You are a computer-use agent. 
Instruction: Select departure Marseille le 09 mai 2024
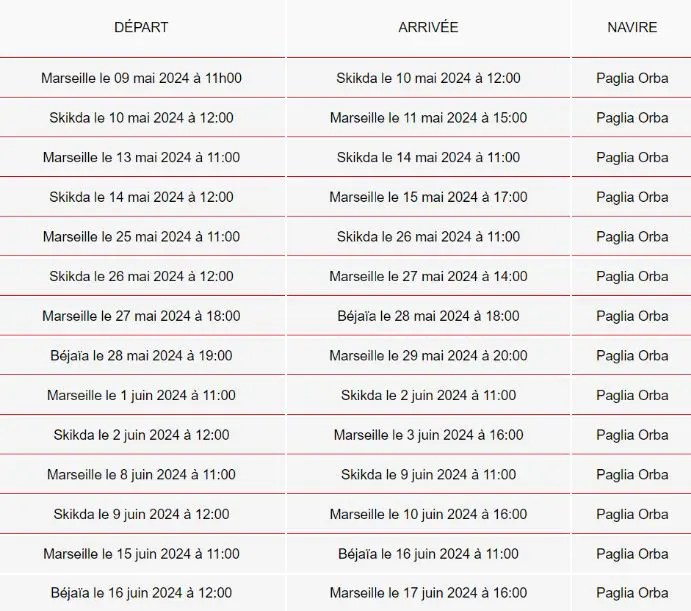pyautogui.click(x=141, y=78)
